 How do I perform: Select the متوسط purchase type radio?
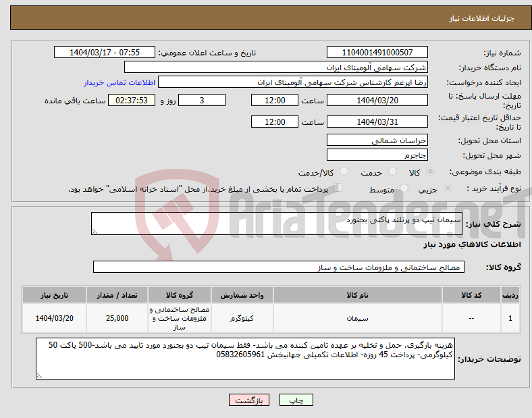pyautogui.click(x=404, y=188)
